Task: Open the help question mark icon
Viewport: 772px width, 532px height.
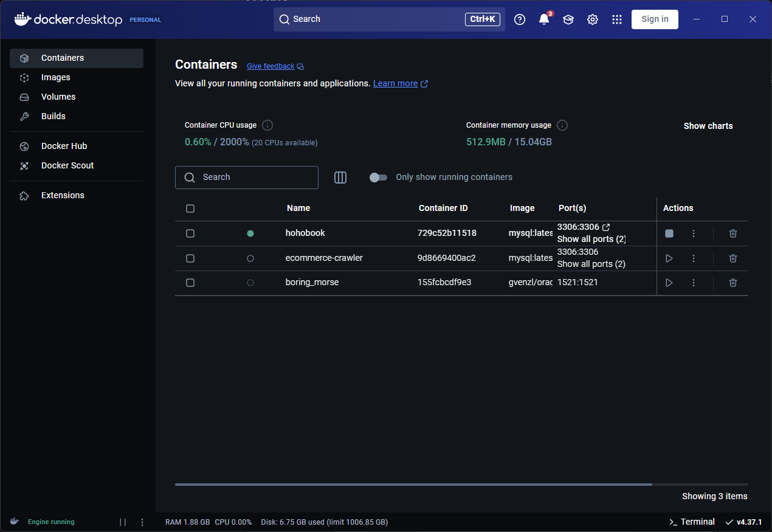Action: (520, 19)
